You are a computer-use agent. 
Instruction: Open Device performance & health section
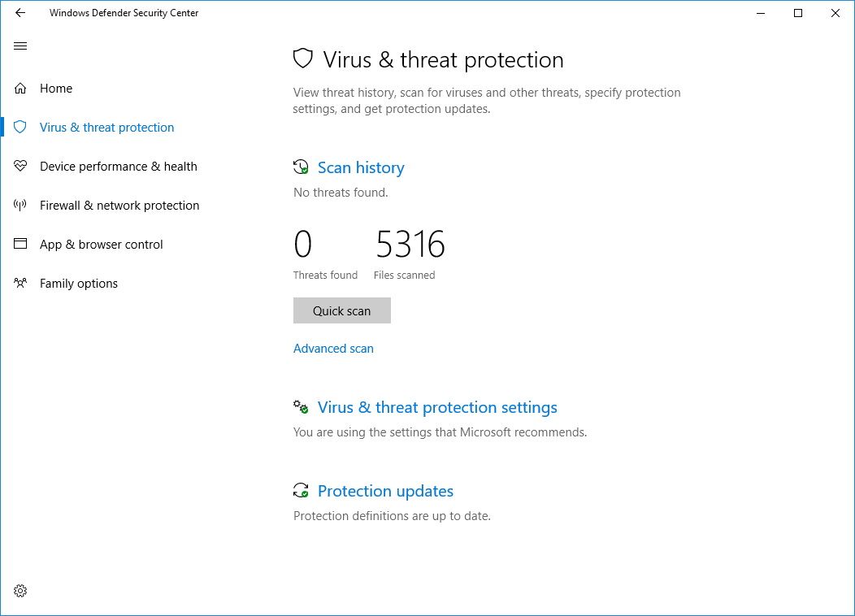(119, 167)
